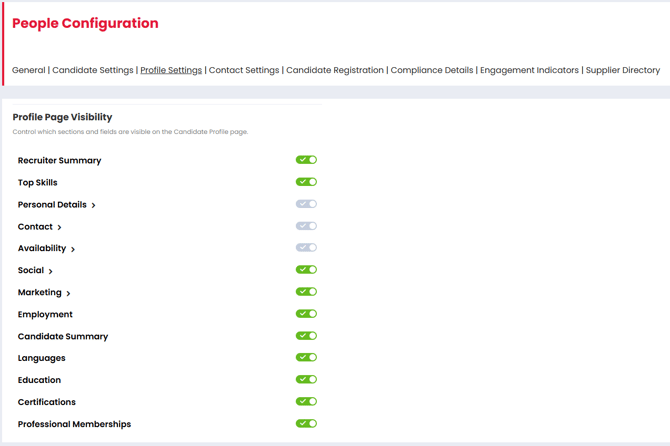
Task: Disable the Social section toggle
Action: [306, 270]
